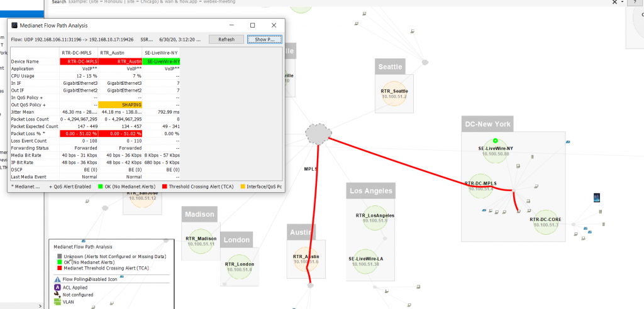The width and height of the screenshot is (644, 309).
Task: Clear the search with the X icon
Action: (x=614, y=2)
